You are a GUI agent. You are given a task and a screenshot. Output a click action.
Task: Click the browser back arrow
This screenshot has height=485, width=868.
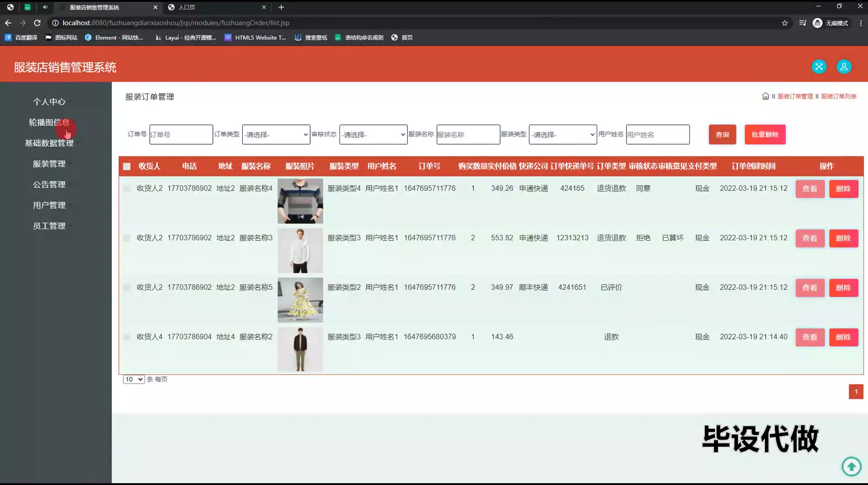8,23
